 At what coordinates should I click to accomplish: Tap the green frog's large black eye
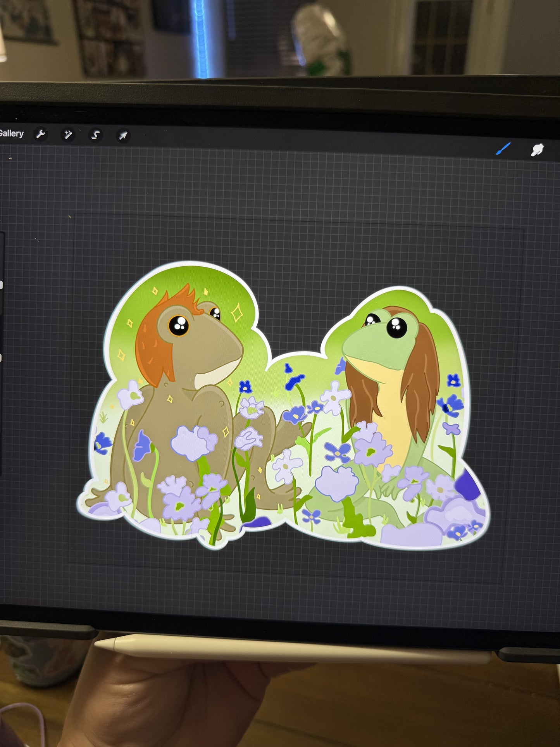point(397,328)
